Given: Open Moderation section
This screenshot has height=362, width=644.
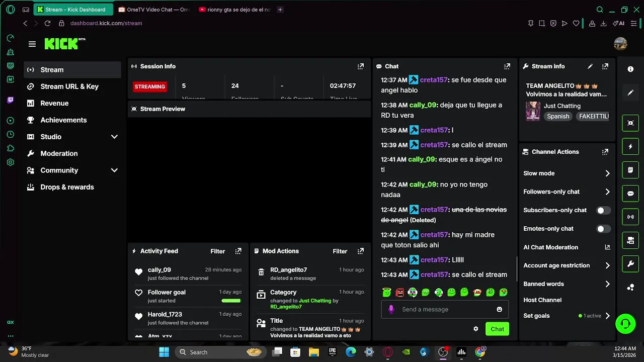Looking at the screenshot, I should point(72,153).
